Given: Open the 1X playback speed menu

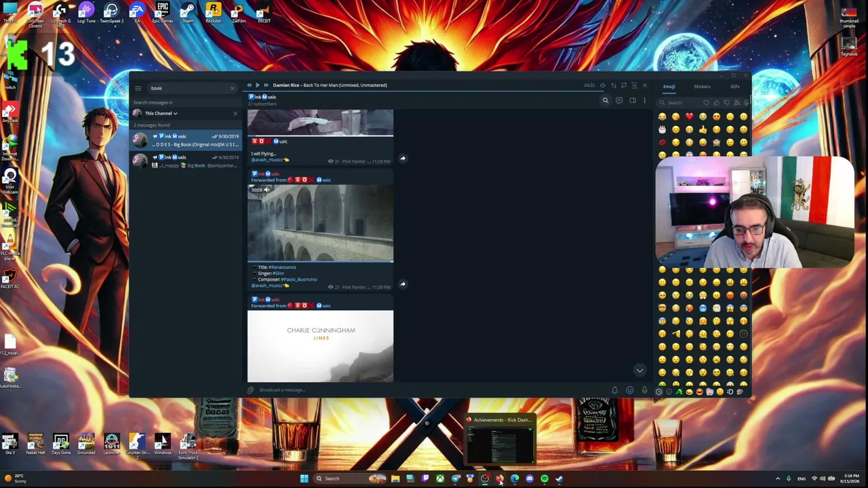Looking at the screenshot, I should pos(634,85).
